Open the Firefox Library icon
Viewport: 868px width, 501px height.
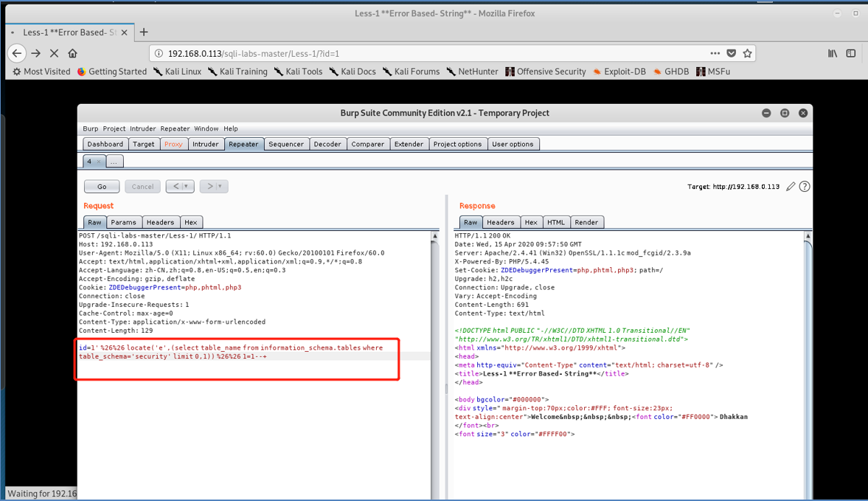point(832,53)
